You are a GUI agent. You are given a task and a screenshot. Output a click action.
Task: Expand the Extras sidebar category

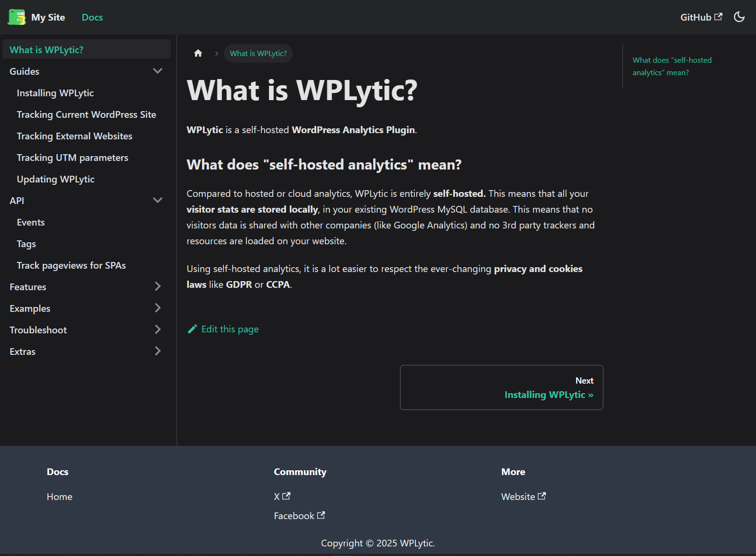pyautogui.click(x=157, y=351)
